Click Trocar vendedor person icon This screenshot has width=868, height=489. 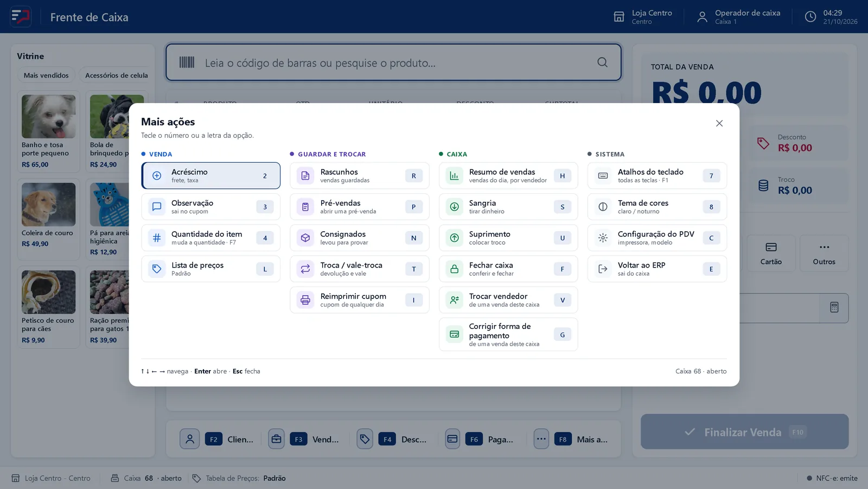454,300
